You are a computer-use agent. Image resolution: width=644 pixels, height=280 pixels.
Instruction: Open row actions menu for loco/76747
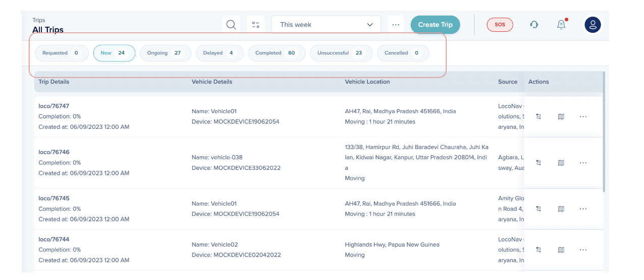click(x=583, y=117)
